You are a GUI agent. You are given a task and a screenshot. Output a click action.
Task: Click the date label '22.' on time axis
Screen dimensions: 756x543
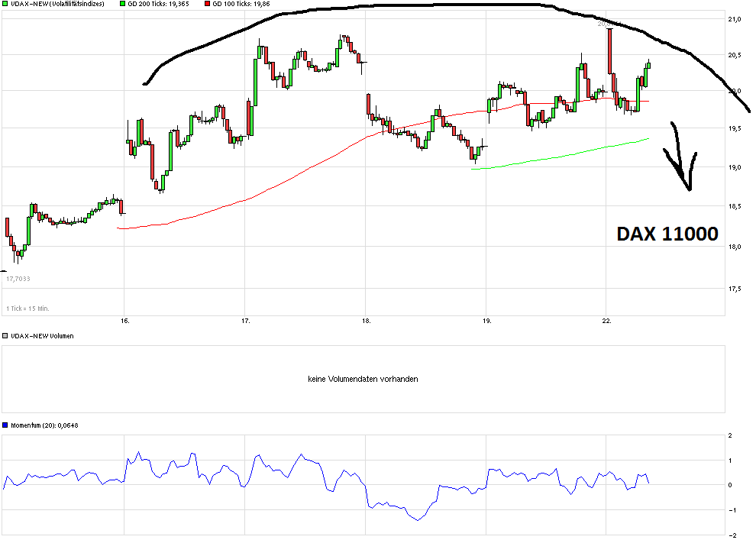[606, 321]
